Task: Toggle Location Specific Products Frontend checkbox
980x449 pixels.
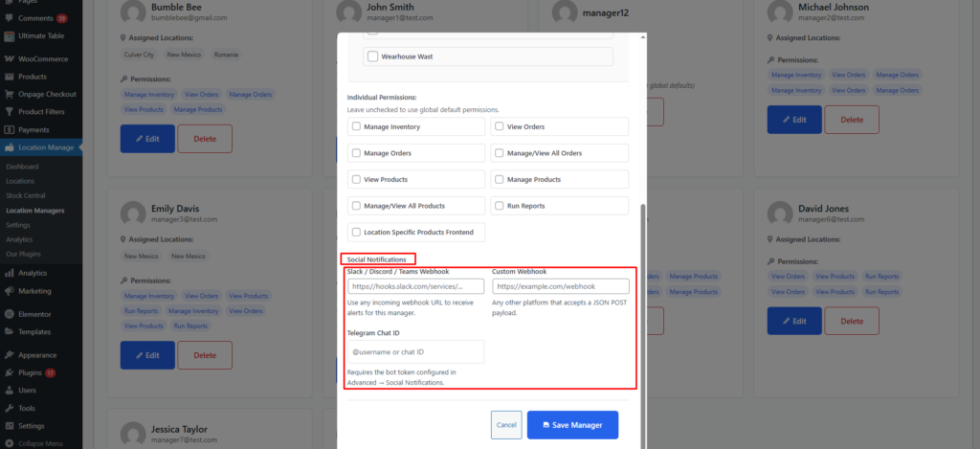Action: (357, 232)
